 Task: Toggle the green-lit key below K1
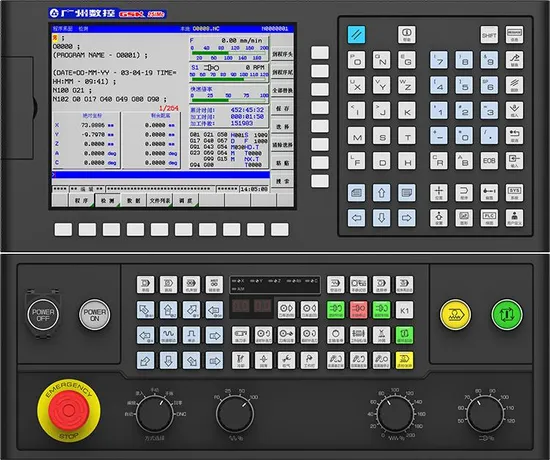(404, 335)
